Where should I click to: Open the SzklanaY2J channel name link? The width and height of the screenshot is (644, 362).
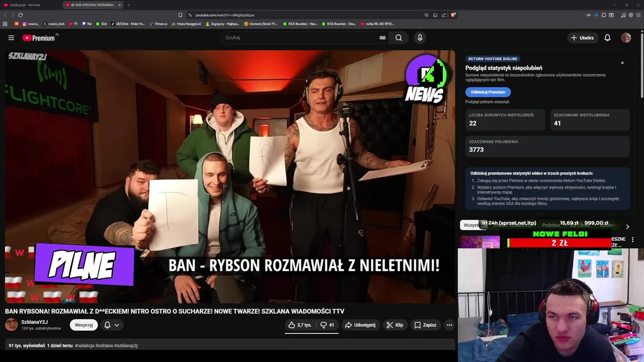34,322
